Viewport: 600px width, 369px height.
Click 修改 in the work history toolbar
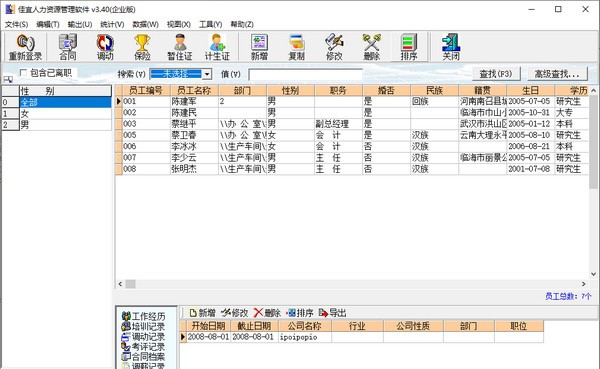[235, 313]
